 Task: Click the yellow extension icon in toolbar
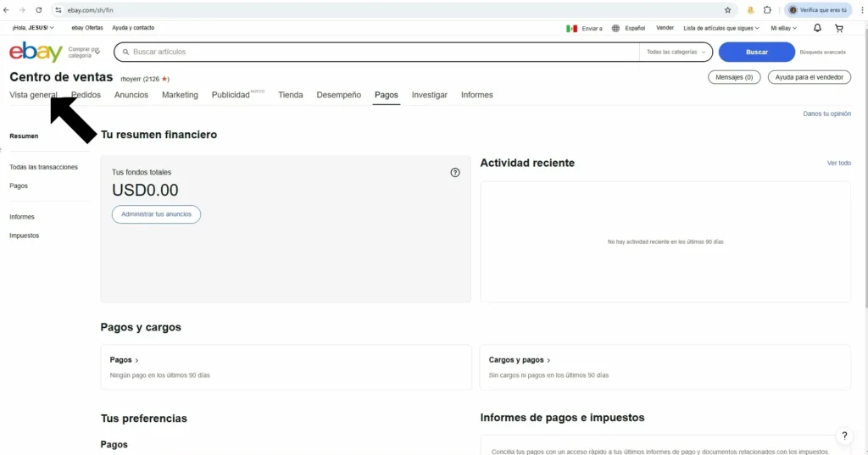pyautogui.click(x=751, y=10)
